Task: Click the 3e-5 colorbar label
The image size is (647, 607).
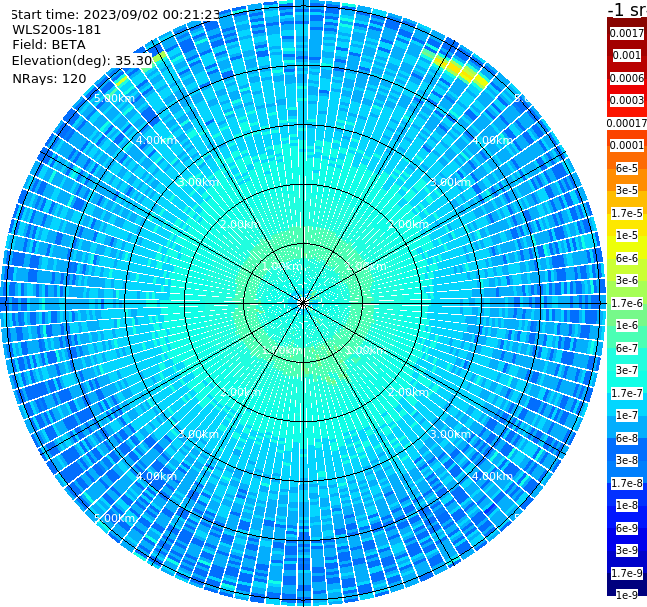Action: click(x=627, y=190)
